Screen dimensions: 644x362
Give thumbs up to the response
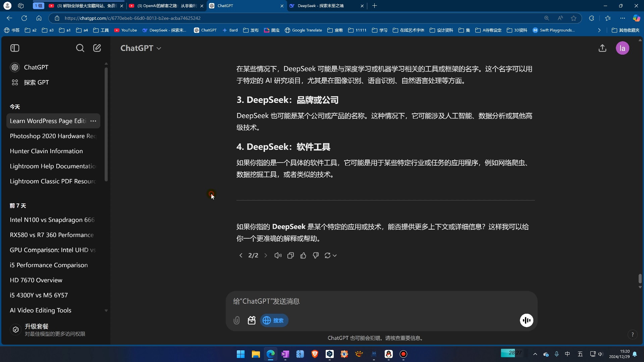pyautogui.click(x=303, y=255)
